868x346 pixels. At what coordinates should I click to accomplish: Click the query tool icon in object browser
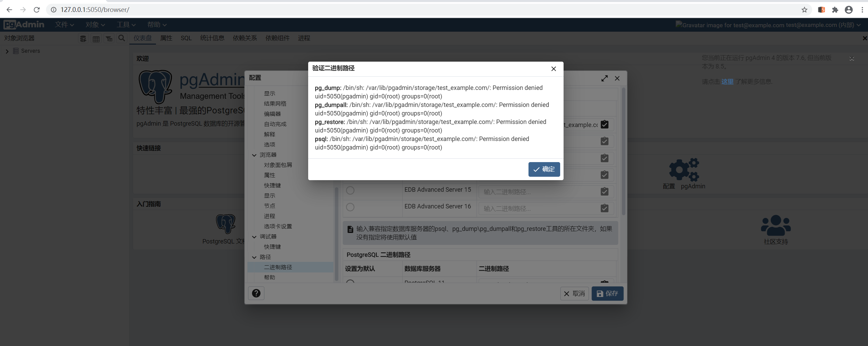tap(83, 38)
